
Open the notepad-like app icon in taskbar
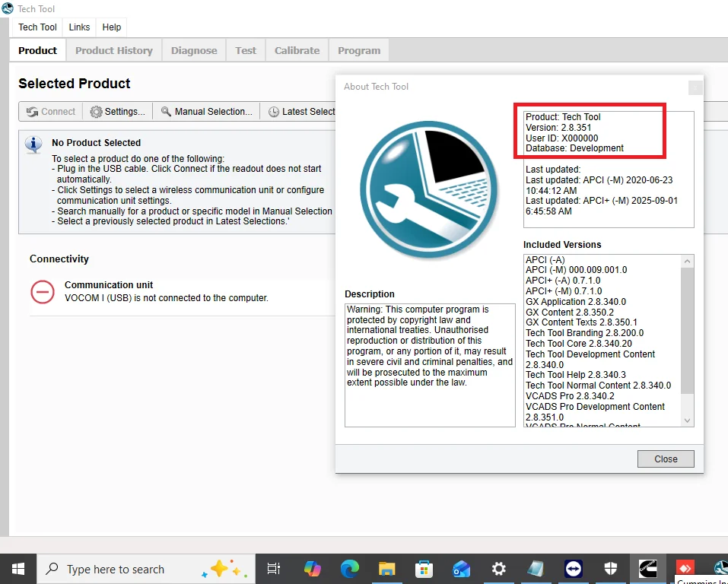(536, 569)
